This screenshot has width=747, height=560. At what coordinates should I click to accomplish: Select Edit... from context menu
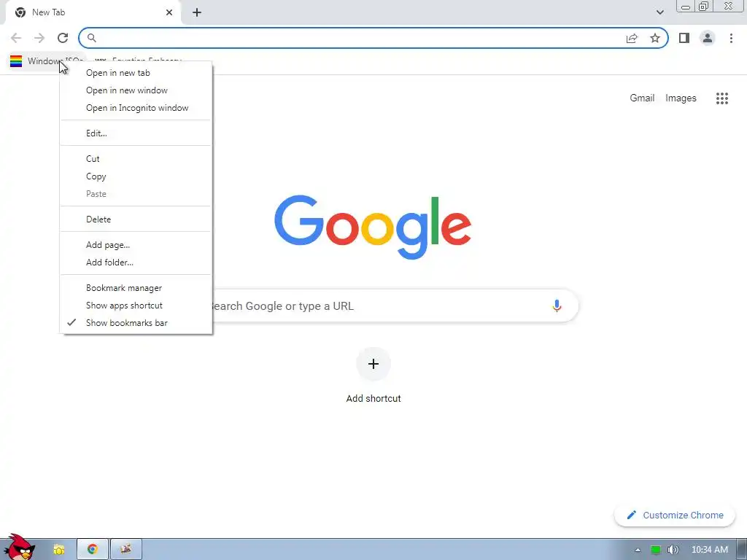136,133
